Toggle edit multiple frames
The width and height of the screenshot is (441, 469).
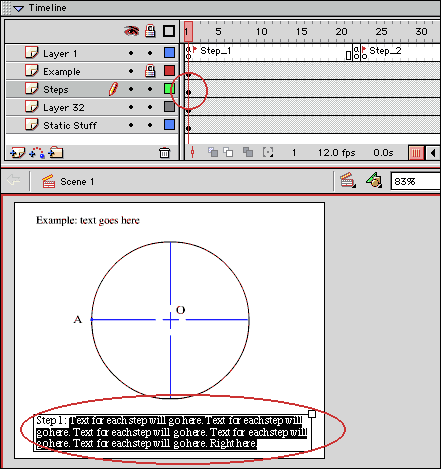pos(248,152)
